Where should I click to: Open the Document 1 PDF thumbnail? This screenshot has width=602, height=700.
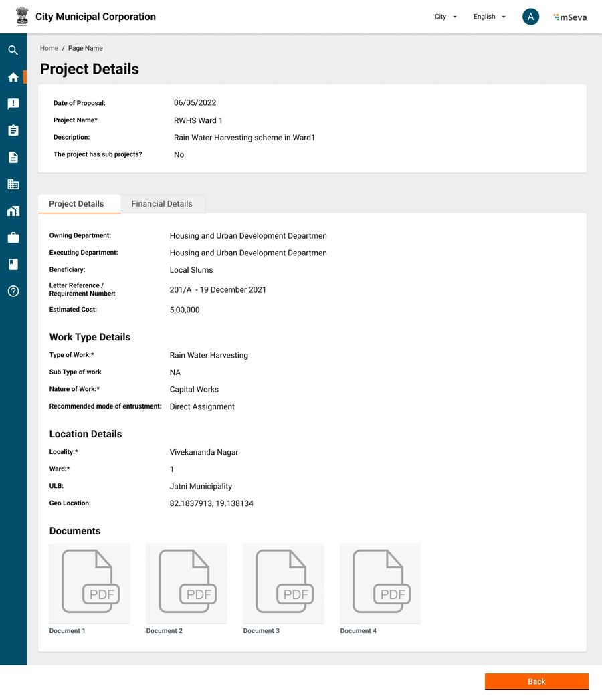pos(90,583)
